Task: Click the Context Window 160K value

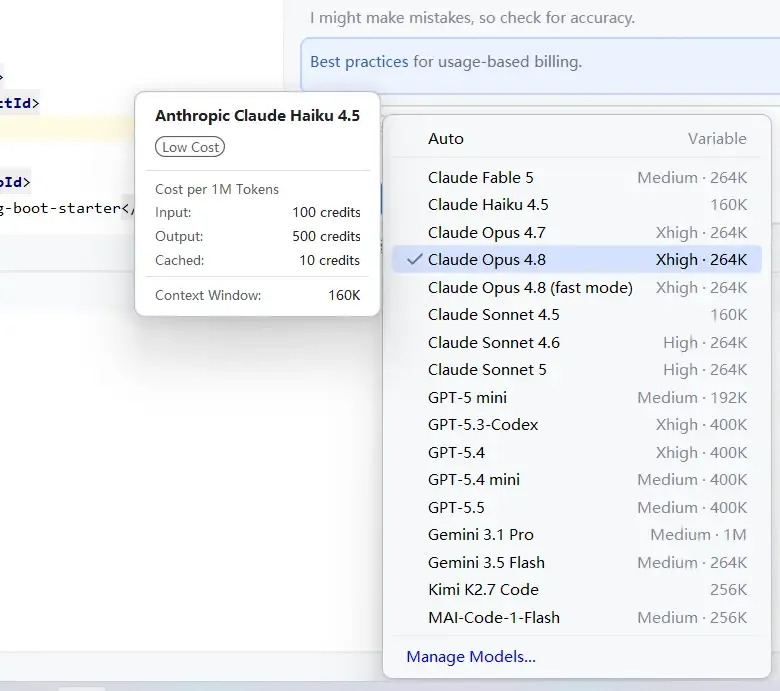Action: tap(344, 296)
